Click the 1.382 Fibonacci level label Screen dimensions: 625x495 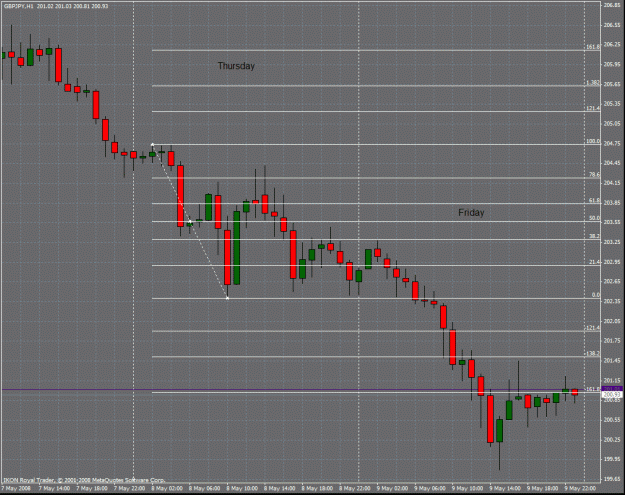[x=593, y=83]
